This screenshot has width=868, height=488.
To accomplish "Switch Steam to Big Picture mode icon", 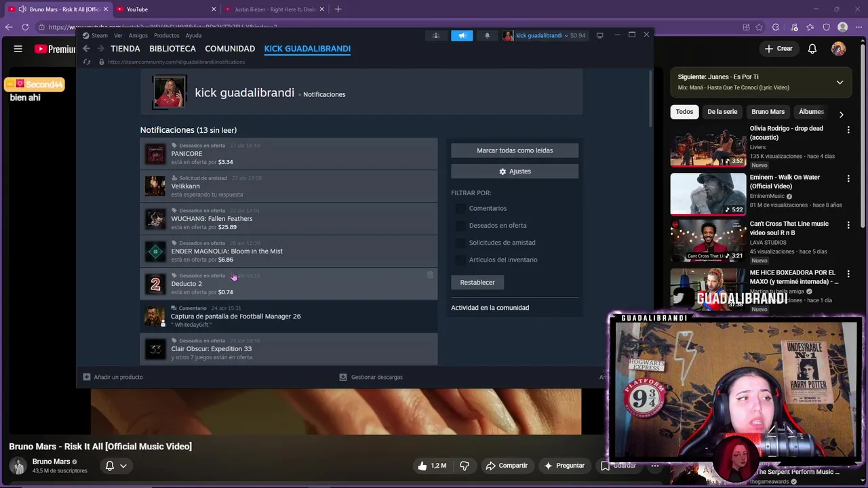I will (599, 35).
